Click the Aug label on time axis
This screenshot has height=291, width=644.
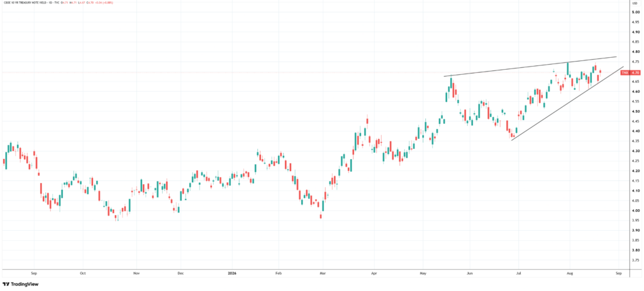570,273
